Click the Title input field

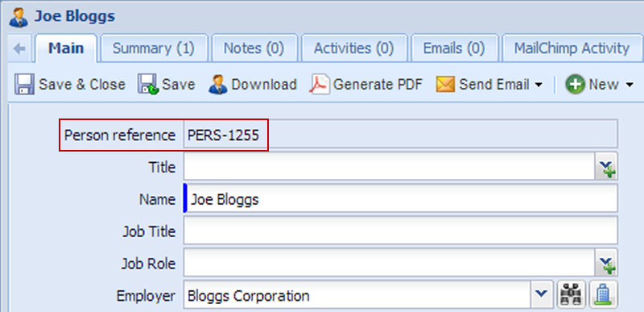[389, 167]
